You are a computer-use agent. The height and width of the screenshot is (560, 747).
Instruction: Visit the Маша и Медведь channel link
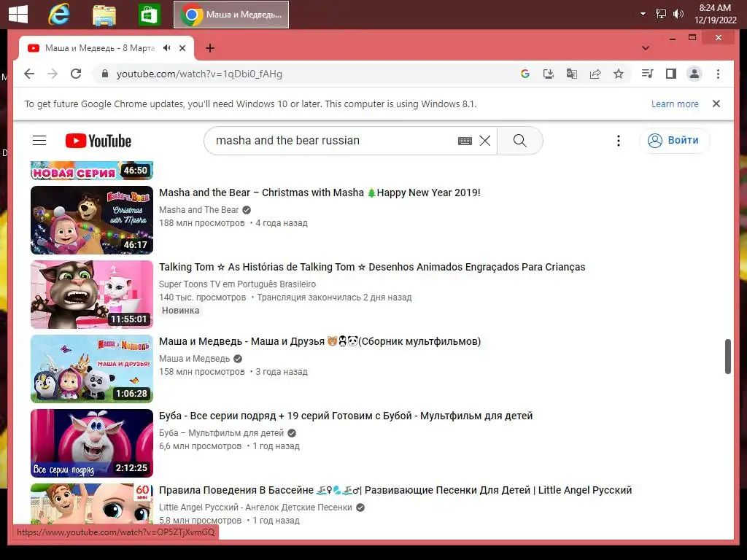point(194,359)
